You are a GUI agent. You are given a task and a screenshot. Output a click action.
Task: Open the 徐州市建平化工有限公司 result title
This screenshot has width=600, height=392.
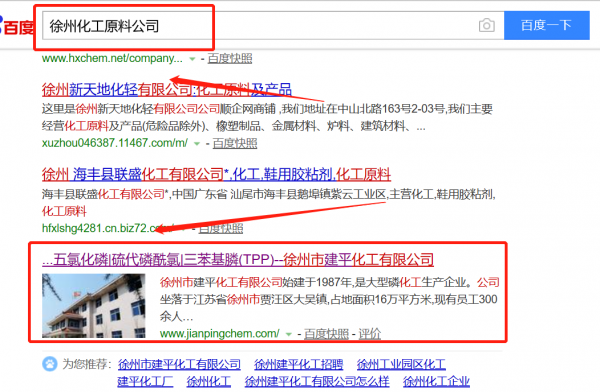238,260
